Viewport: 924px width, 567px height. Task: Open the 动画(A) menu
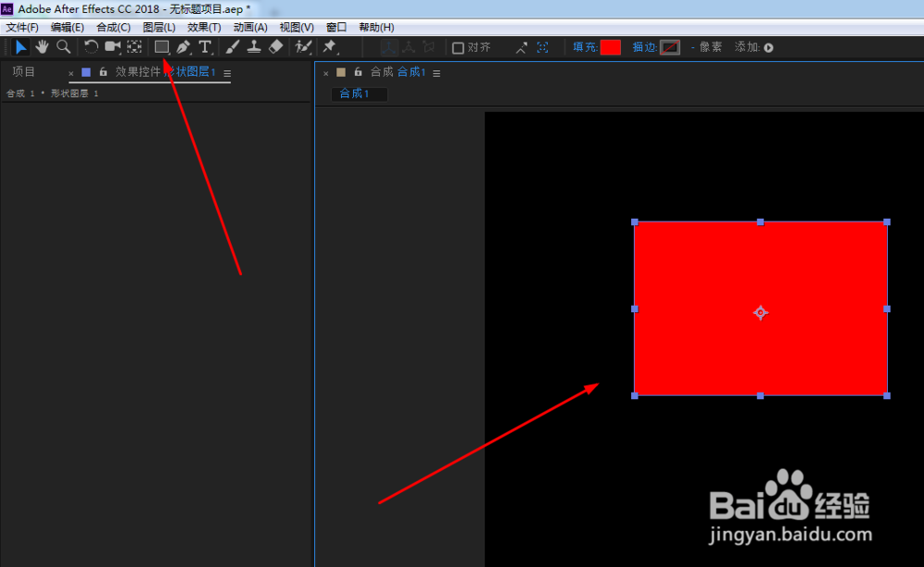point(250,27)
